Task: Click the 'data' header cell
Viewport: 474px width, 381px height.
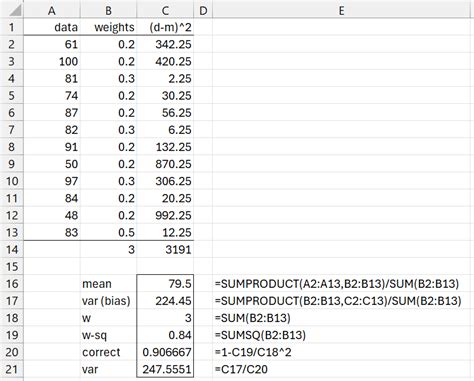Action: [52, 27]
